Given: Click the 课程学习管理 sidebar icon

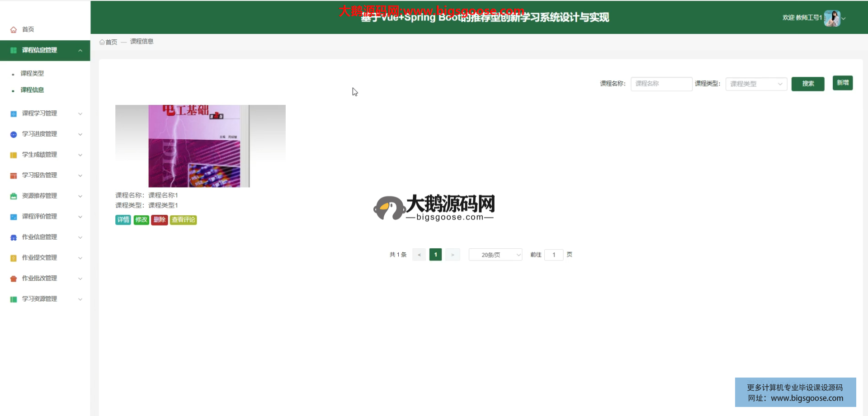Looking at the screenshot, I should (x=14, y=114).
